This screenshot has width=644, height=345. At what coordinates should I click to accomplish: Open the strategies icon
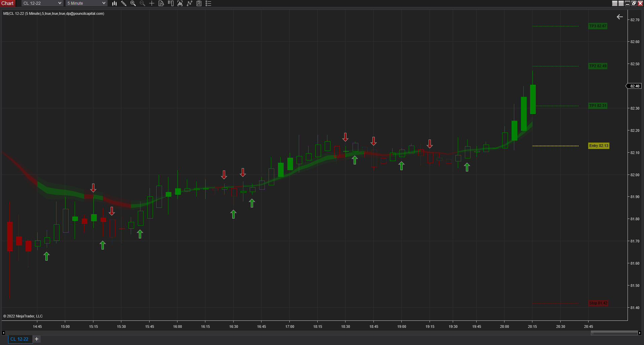click(199, 3)
